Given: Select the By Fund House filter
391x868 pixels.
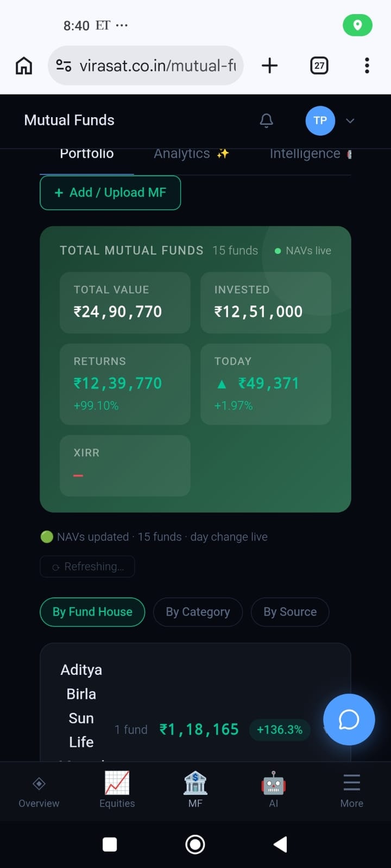Looking at the screenshot, I should click(92, 612).
